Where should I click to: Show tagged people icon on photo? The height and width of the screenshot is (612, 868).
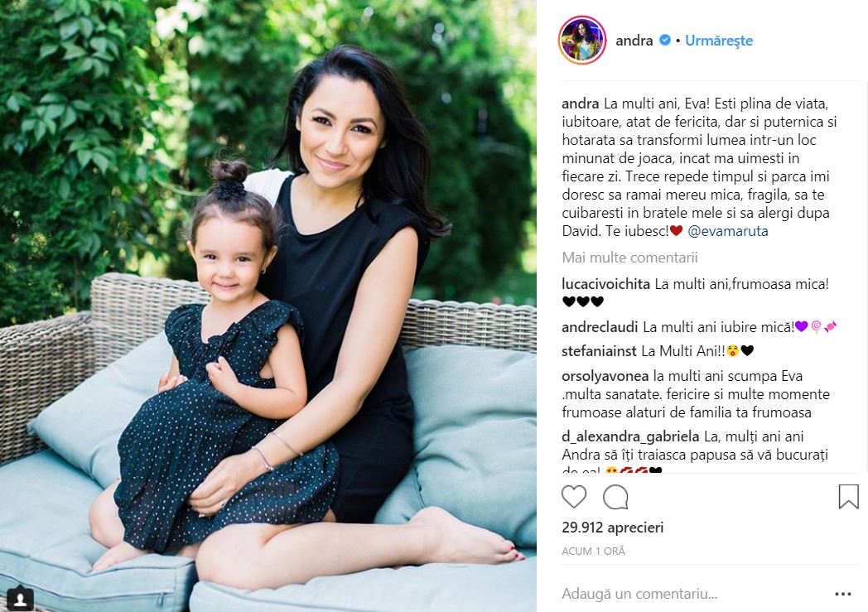click(20, 599)
